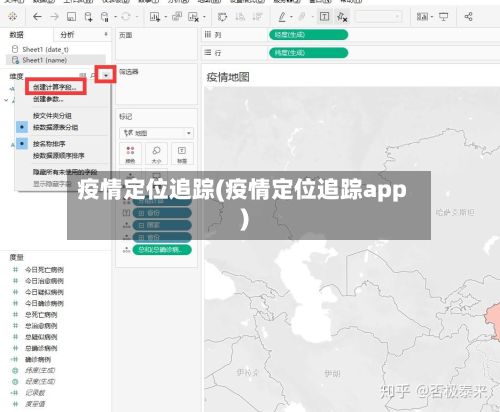Select the 确诊病例 calculated measure
This screenshot has width=500, height=412.
tap(38, 359)
